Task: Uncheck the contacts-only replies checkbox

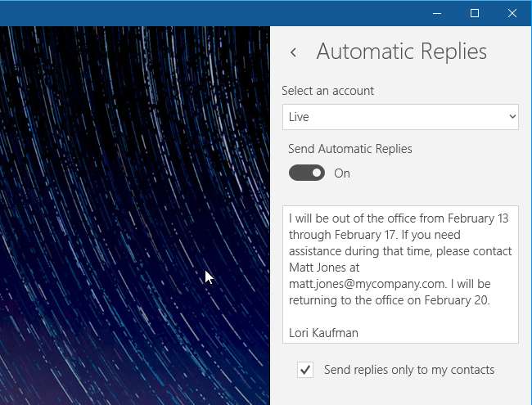Action: coord(305,370)
